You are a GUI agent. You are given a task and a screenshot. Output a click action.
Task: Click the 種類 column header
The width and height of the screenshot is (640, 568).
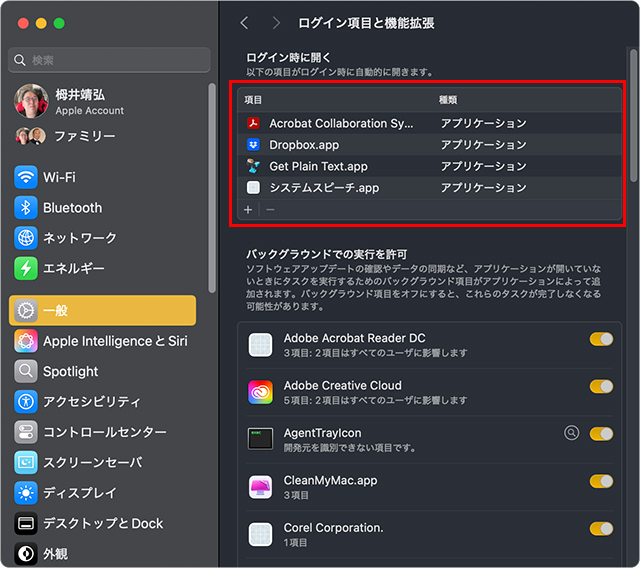click(x=448, y=100)
